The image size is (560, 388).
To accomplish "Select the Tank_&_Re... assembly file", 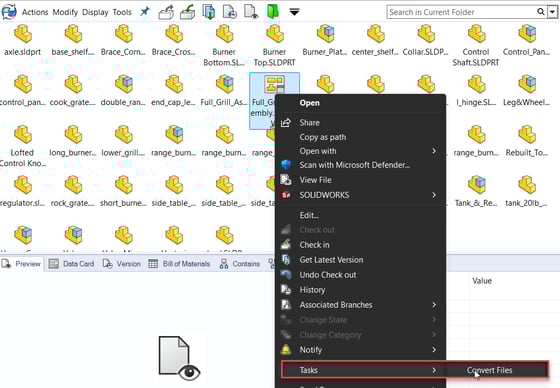I will 476,191.
